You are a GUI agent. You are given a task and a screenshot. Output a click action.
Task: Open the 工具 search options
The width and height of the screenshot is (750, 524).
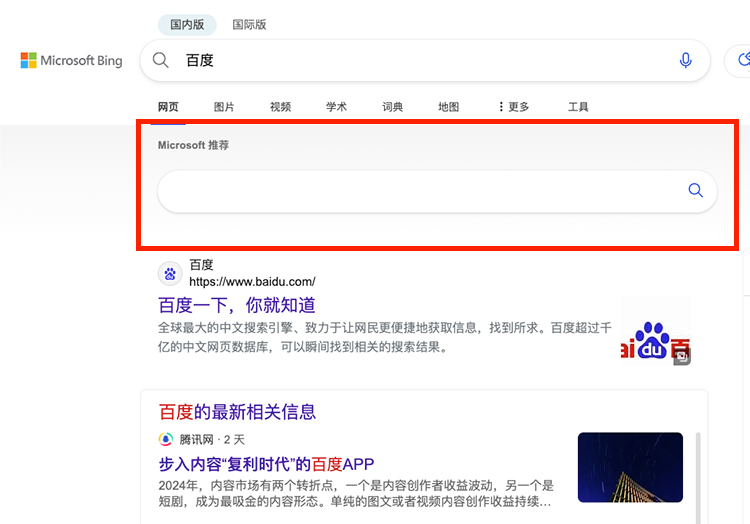[578, 107]
